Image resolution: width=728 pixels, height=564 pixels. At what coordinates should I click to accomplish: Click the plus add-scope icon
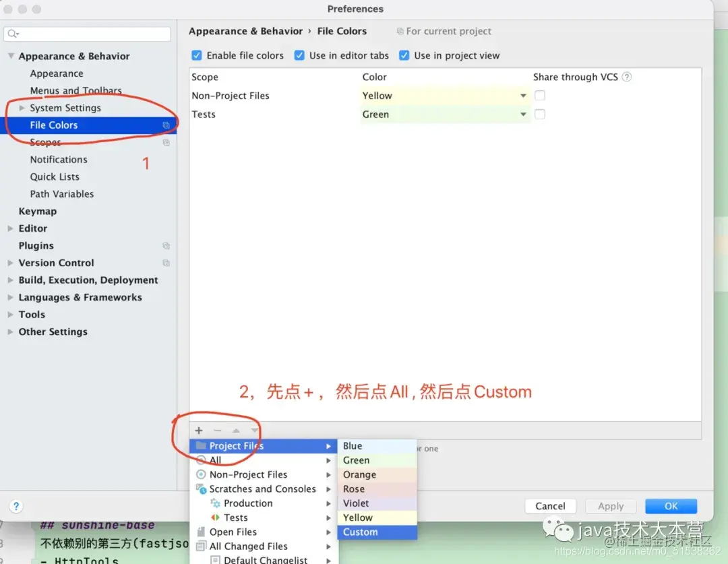[199, 431]
